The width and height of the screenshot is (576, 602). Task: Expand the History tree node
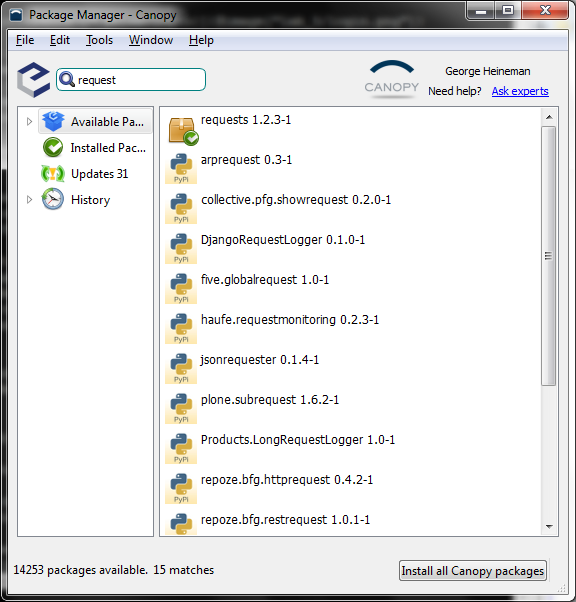[29, 200]
